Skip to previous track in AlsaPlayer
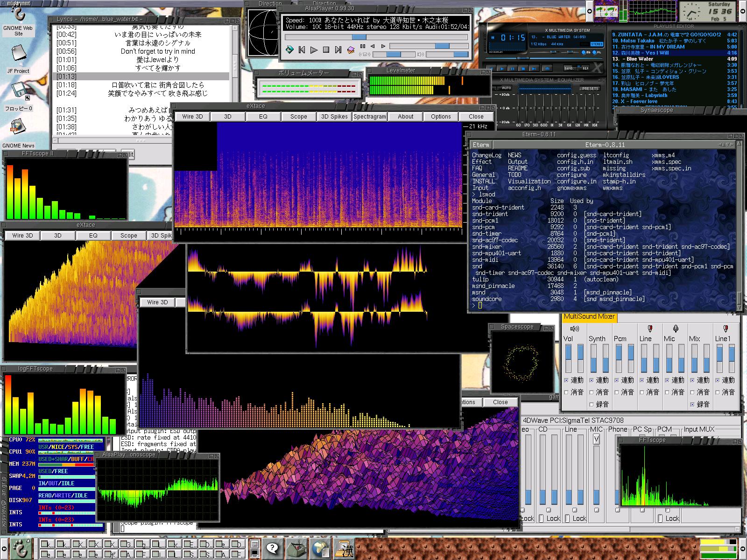Image resolution: width=747 pixels, height=560 pixels. click(302, 49)
